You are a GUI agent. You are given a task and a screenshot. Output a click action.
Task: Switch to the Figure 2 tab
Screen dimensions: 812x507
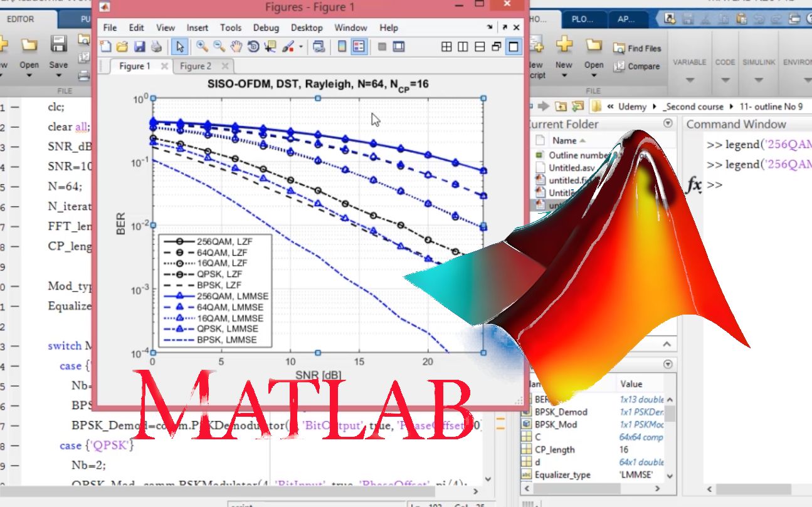pos(196,66)
